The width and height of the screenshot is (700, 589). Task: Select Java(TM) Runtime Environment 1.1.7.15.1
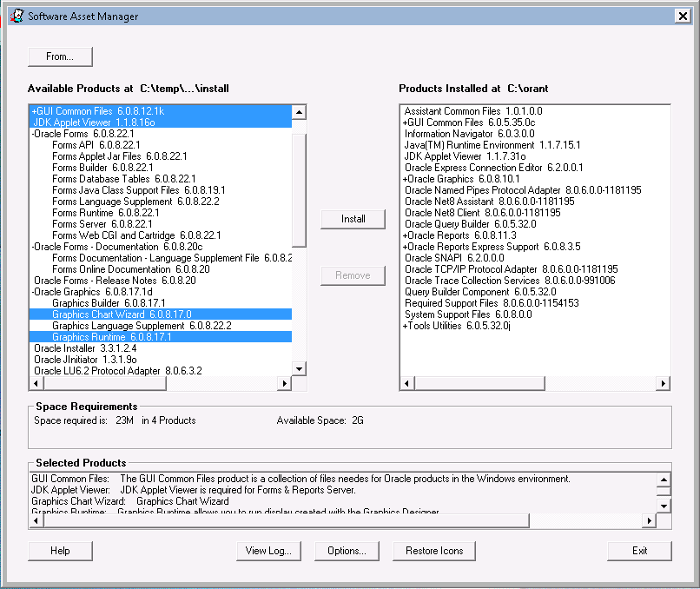pos(492,145)
